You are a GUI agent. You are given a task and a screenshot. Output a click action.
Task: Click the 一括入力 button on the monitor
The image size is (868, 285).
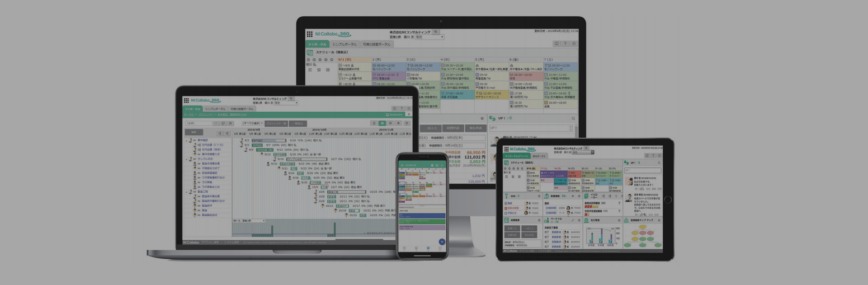[431, 128]
